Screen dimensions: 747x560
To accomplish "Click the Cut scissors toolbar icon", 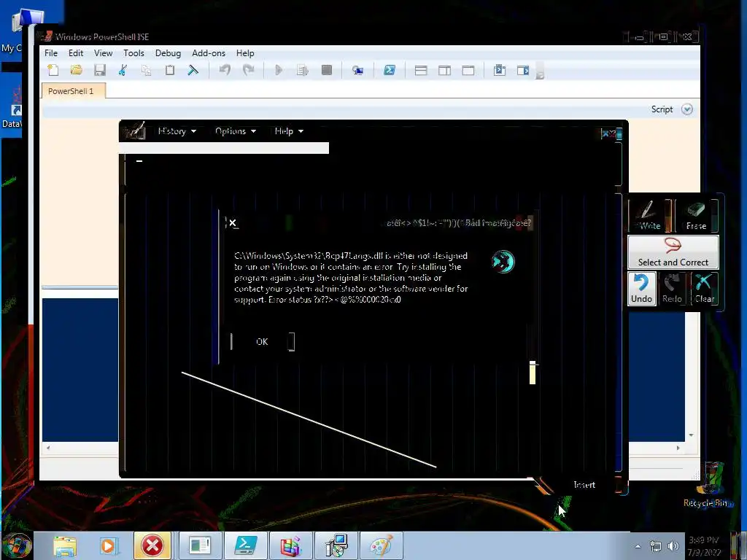I will [123, 71].
